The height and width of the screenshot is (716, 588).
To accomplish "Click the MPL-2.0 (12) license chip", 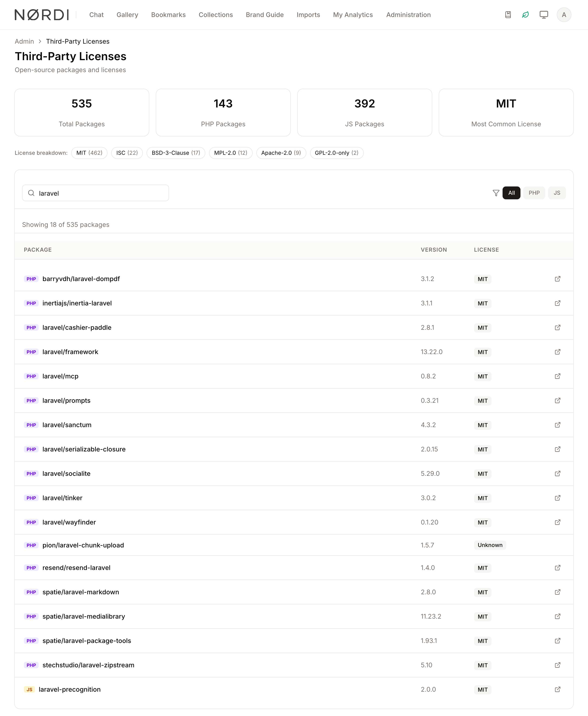I will (x=231, y=153).
